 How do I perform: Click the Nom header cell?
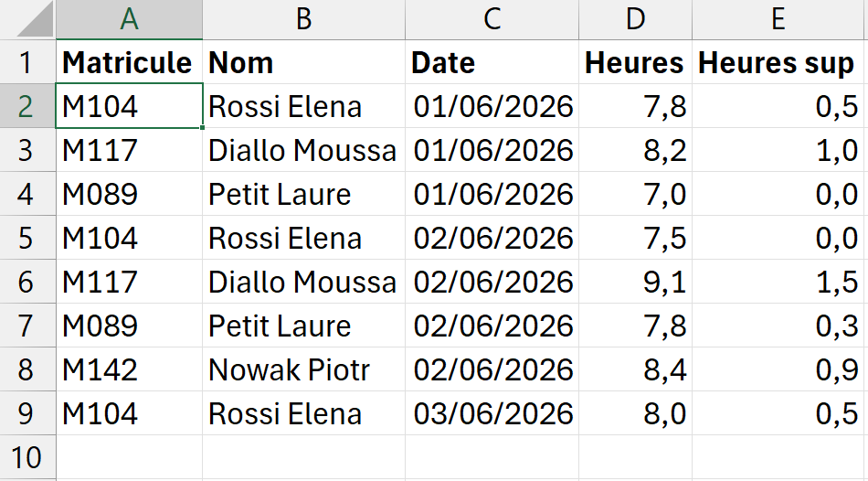point(304,62)
